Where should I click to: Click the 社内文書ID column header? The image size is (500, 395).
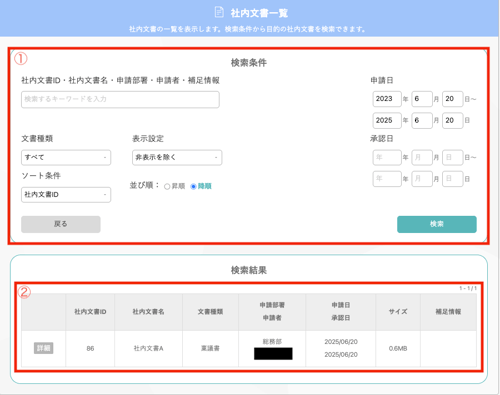(x=90, y=312)
